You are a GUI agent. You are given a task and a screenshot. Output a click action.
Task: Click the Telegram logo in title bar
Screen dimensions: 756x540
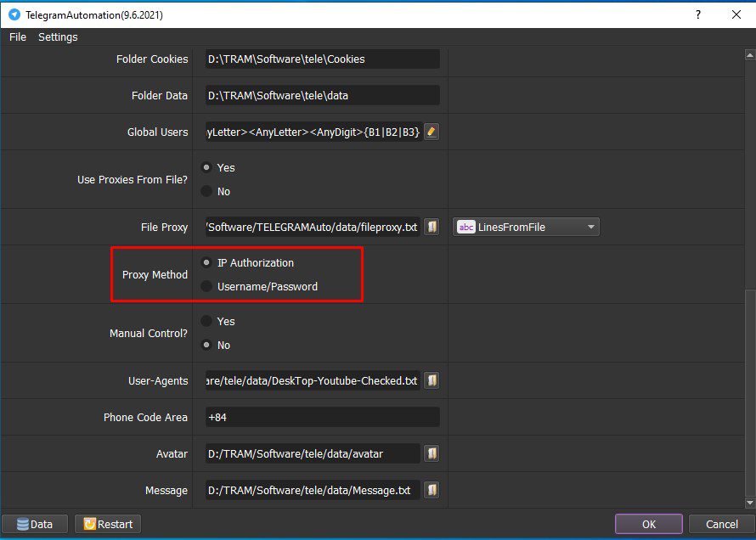pyautogui.click(x=14, y=14)
